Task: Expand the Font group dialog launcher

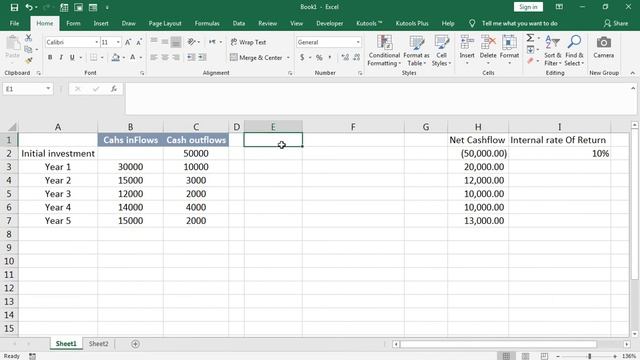Action: [142, 73]
